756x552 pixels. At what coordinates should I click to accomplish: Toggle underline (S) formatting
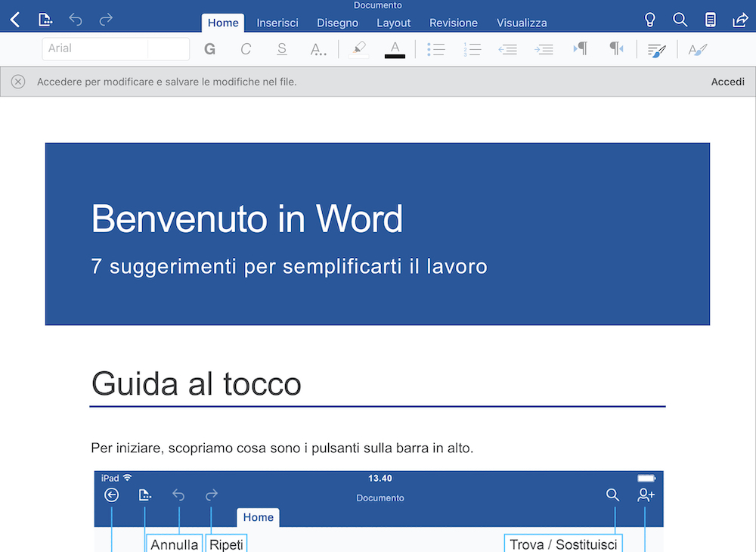[282, 49]
